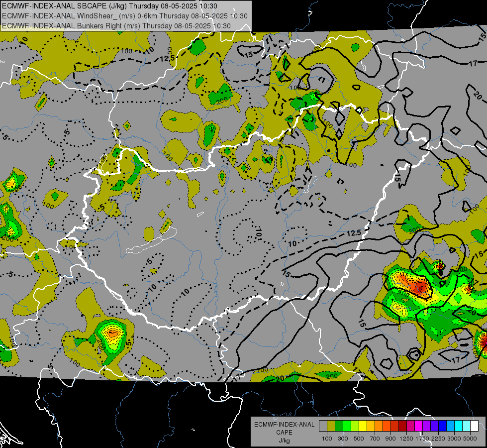Click the cyan legend swatch after 3000
This screenshot has width=487, height=448.
459,426
